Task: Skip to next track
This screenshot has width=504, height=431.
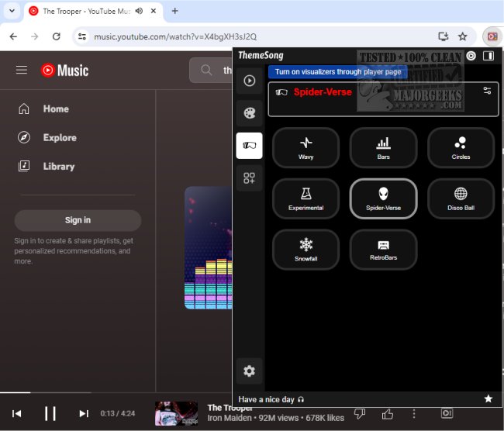Action: (x=84, y=413)
